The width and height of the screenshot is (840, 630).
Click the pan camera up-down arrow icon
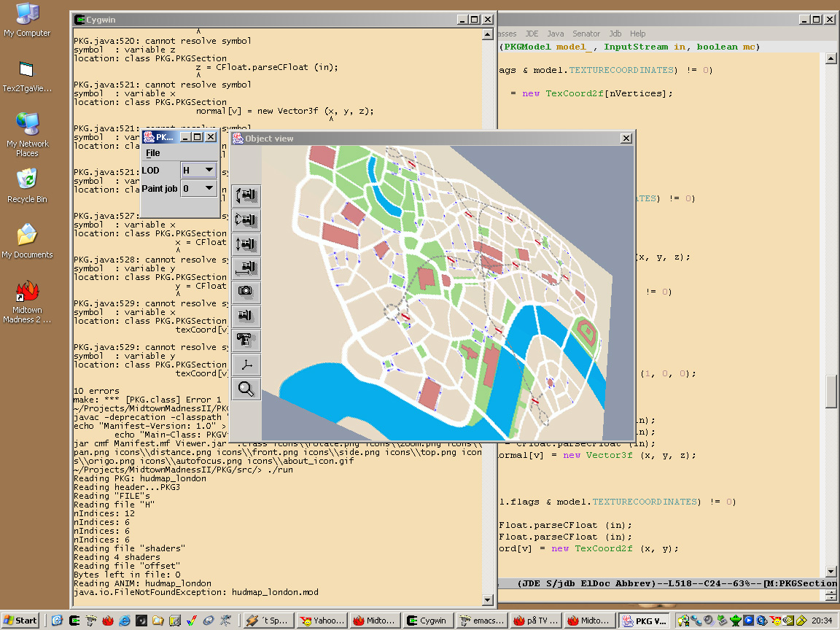click(246, 244)
